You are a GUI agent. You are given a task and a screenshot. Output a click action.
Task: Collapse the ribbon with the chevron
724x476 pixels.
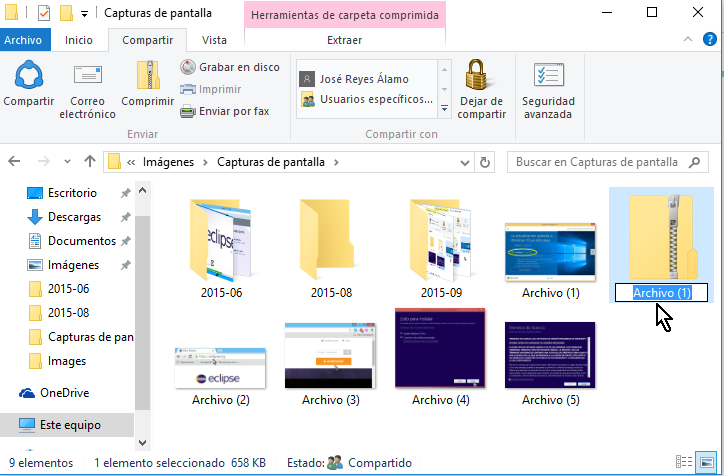click(688, 39)
